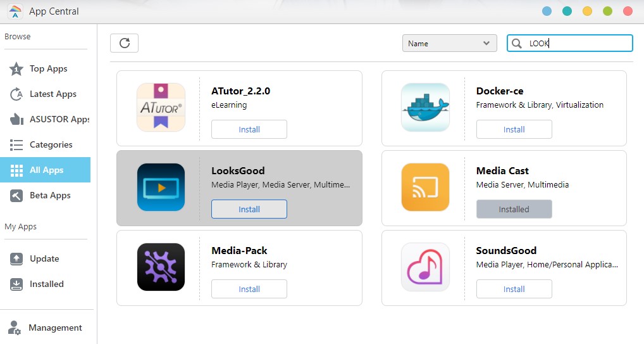The width and height of the screenshot is (644, 344).
Task: Click the Installed button for Media Cast
Action: (x=514, y=210)
